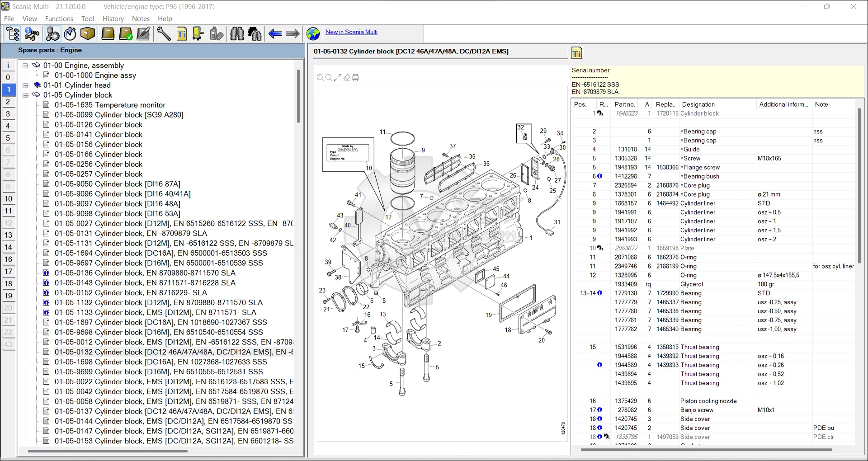Open 01-05-1635 Temperature monitor item
The image size is (868, 461).
point(110,105)
